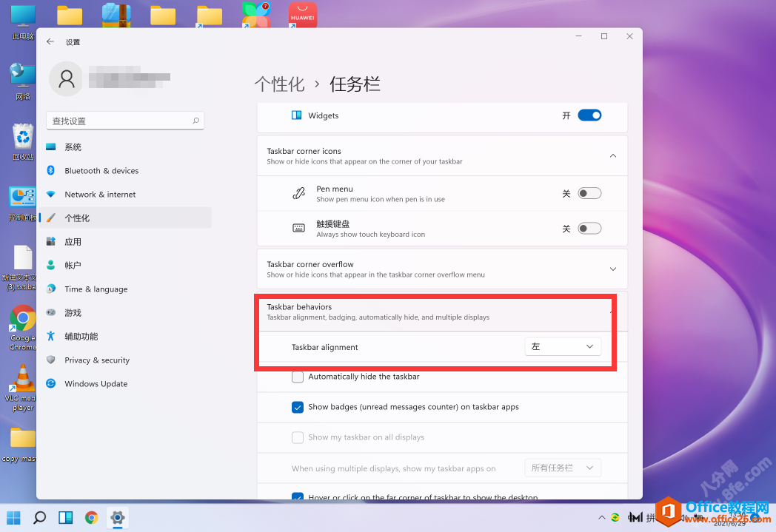This screenshot has width=776, height=532.
Task: Click the Settings gear in taskbar
Action: coord(117,518)
